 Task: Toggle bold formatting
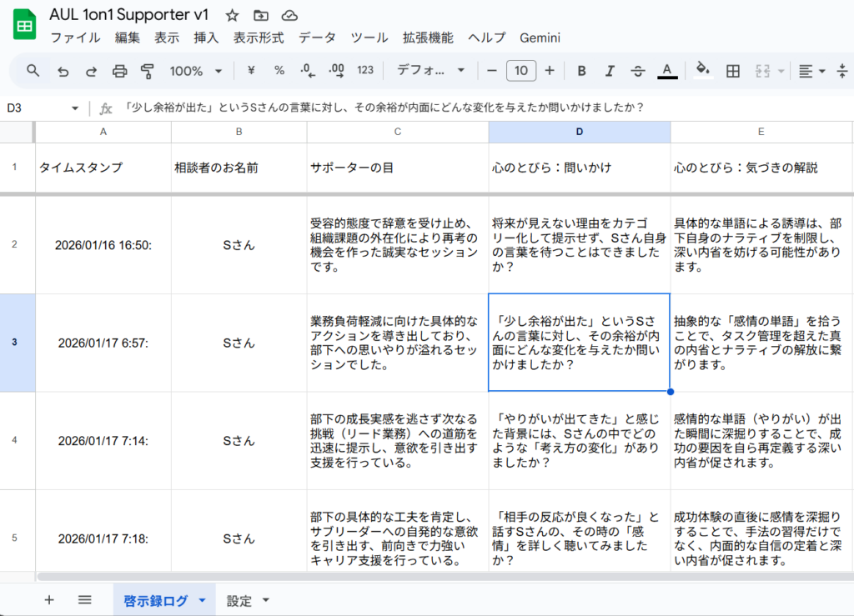[581, 71]
